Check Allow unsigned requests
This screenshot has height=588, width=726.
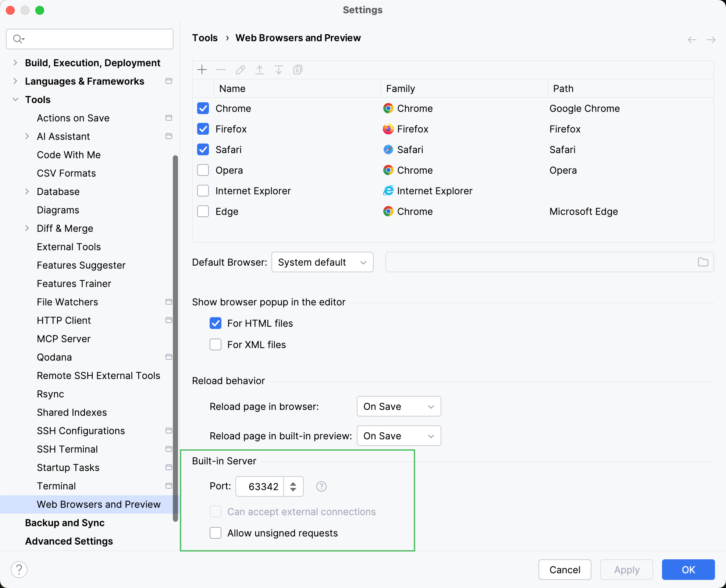[216, 533]
